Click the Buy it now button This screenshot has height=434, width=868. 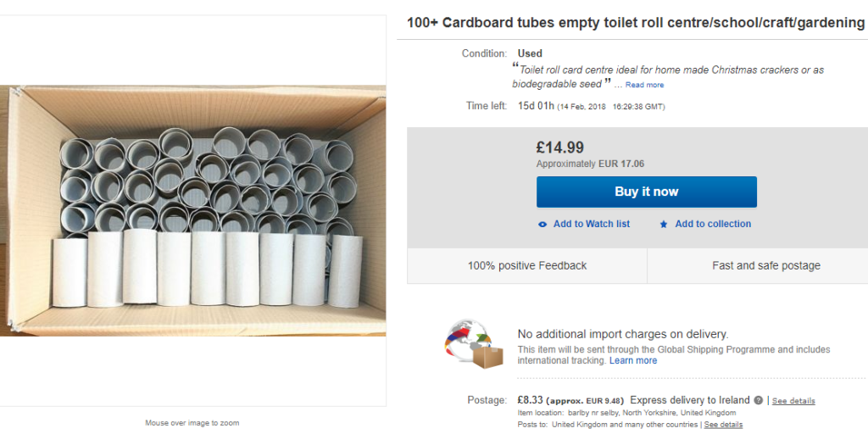[x=647, y=192]
